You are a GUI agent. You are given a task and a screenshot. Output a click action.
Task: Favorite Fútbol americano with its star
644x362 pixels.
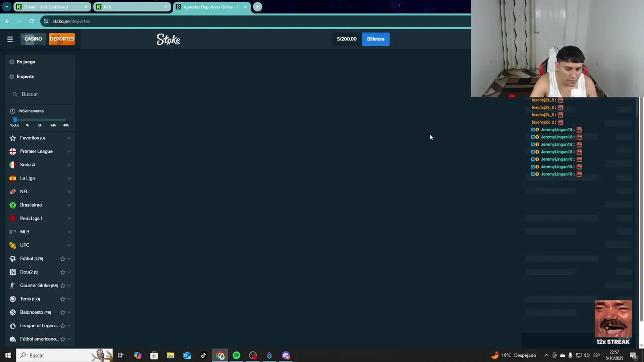click(62, 339)
